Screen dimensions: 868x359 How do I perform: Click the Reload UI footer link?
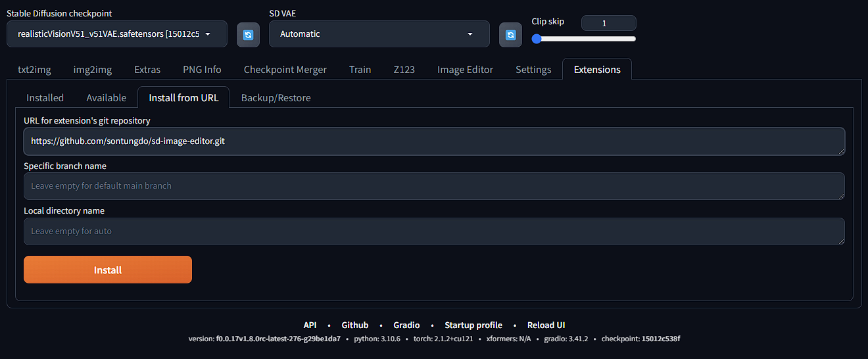(546, 325)
